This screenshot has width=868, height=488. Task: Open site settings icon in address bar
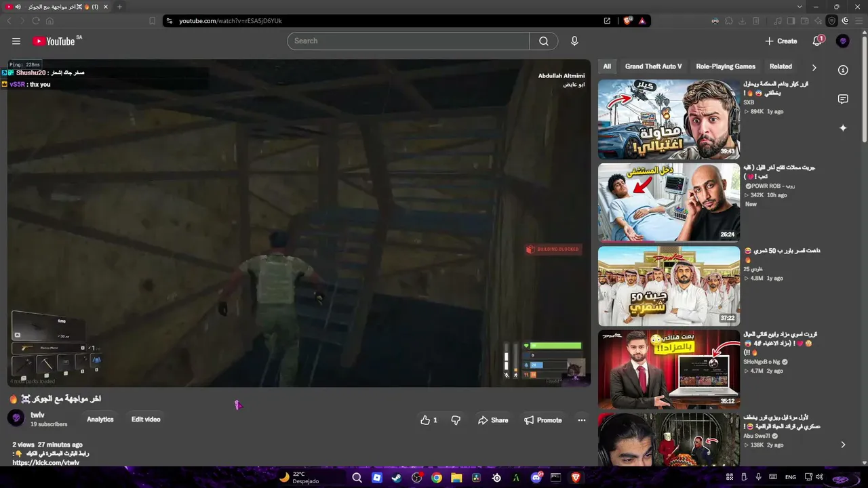(168, 21)
